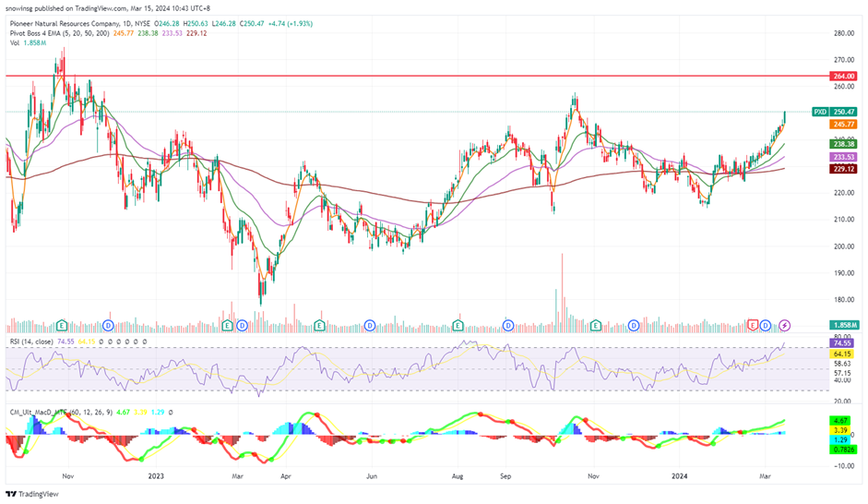Viewport: 868px width, 504px height.
Task: Click the dividend D marker at Sep 2023
Action: [x=508, y=326]
